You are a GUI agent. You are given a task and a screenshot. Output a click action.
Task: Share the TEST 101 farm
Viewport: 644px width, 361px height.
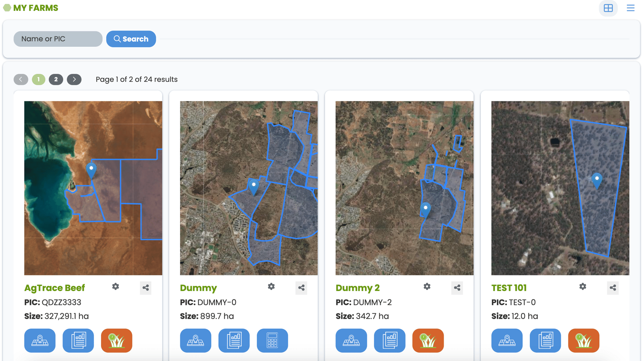(x=613, y=288)
